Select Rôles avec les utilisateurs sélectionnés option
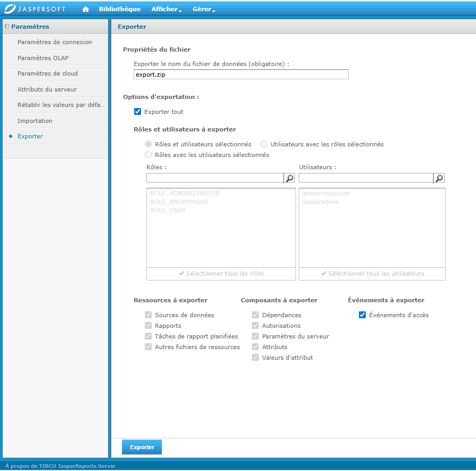This screenshot has height=471, width=476. coord(149,155)
